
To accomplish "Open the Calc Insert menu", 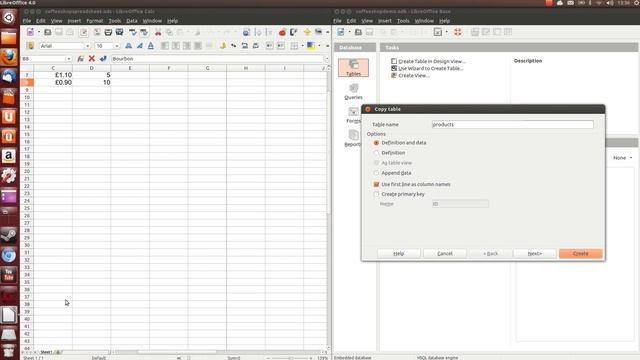I will (x=74, y=21).
